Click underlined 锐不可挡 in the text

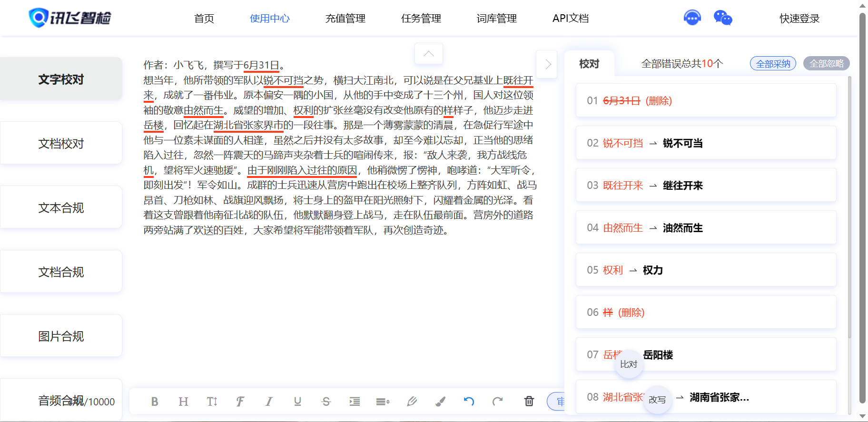point(283,80)
